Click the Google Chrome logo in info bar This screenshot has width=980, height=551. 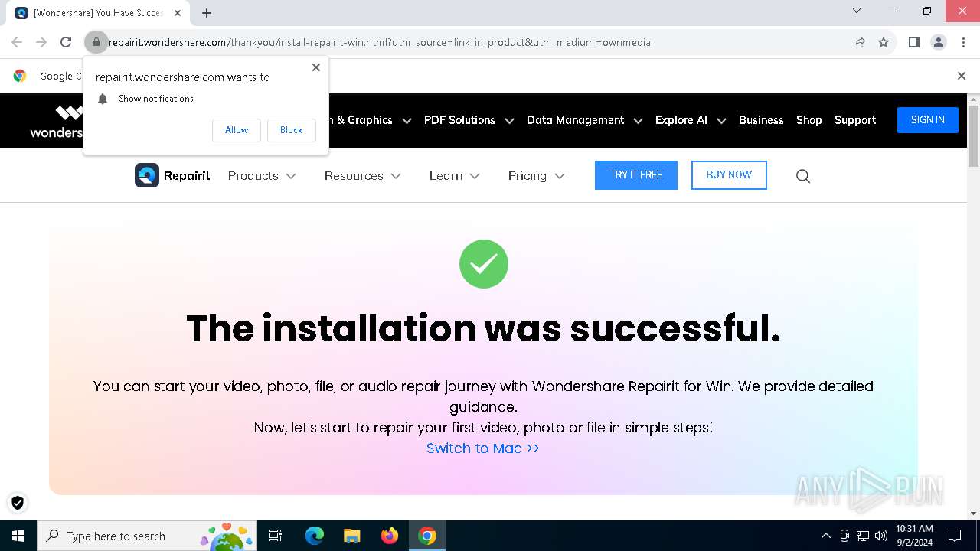20,76
